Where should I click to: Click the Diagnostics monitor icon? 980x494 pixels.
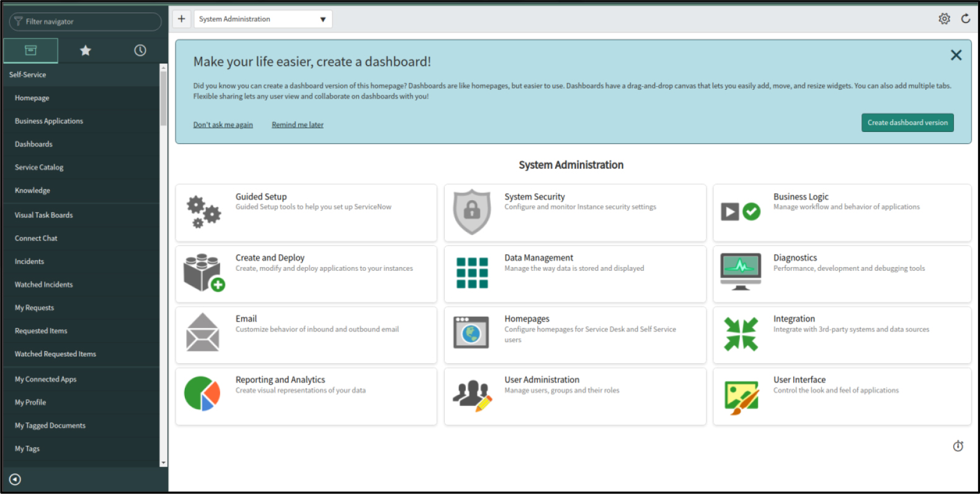pyautogui.click(x=741, y=271)
